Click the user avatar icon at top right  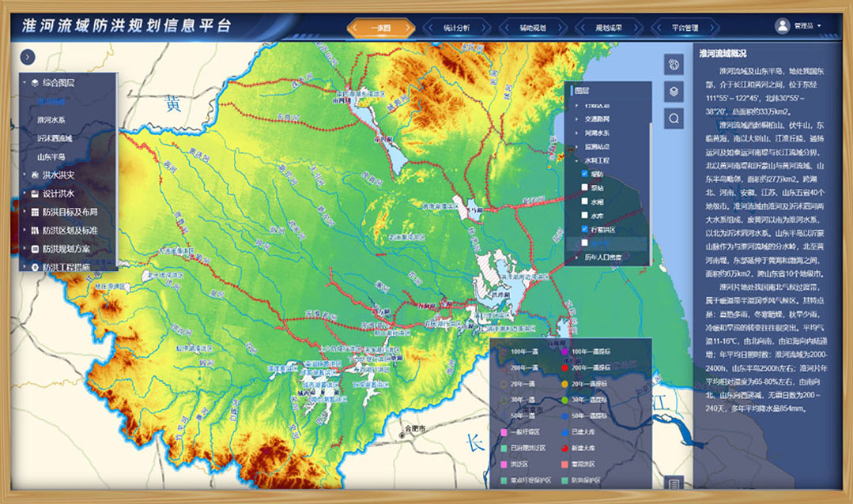783,26
